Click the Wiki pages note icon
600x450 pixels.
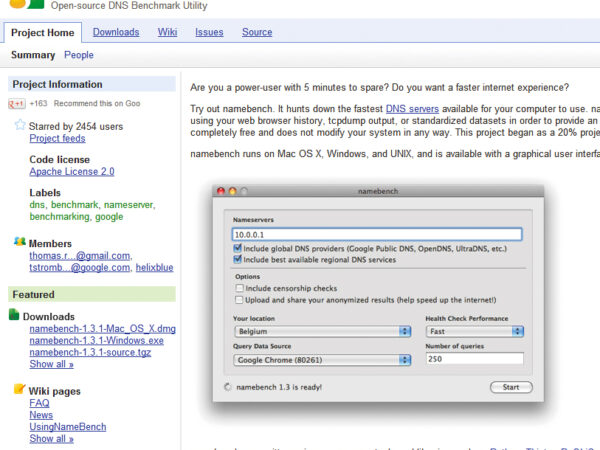pyautogui.click(x=19, y=389)
